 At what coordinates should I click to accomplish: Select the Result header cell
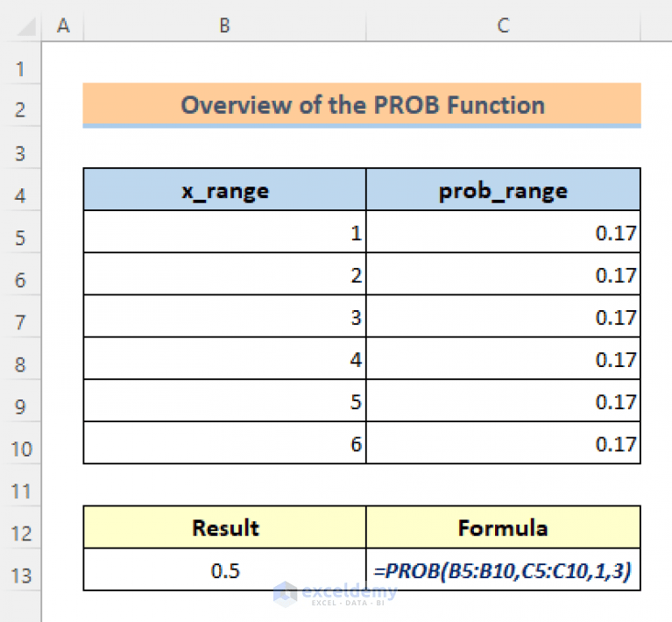pyautogui.click(x=225, y=527)
